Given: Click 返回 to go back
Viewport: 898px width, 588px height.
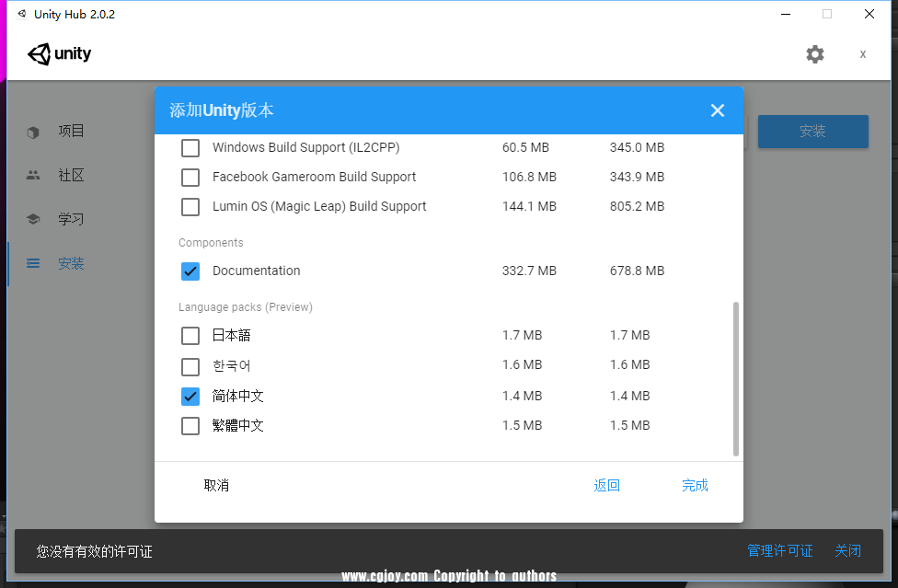Looking at the screenshot, I should (x=607, y=486).
